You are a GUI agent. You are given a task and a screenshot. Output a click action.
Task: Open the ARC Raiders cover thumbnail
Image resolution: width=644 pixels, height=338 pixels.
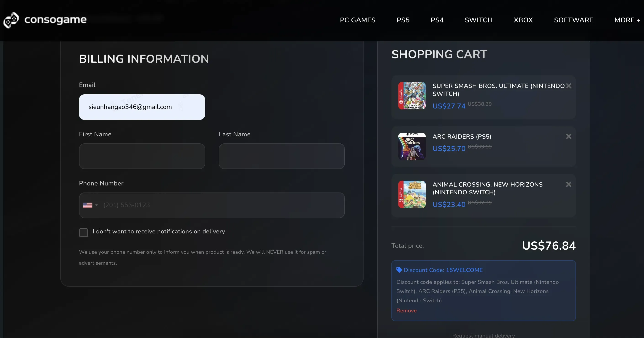412,146
